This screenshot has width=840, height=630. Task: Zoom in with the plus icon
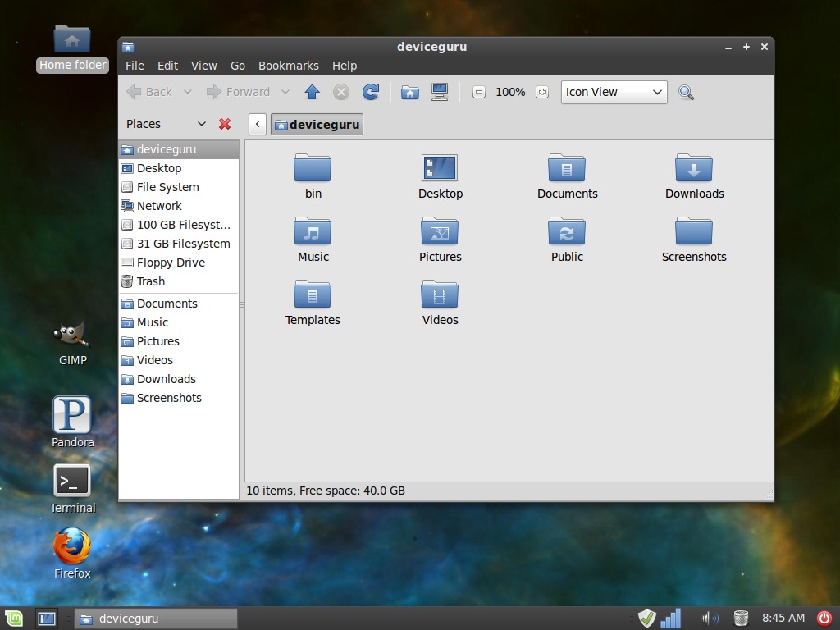[541, 92]
